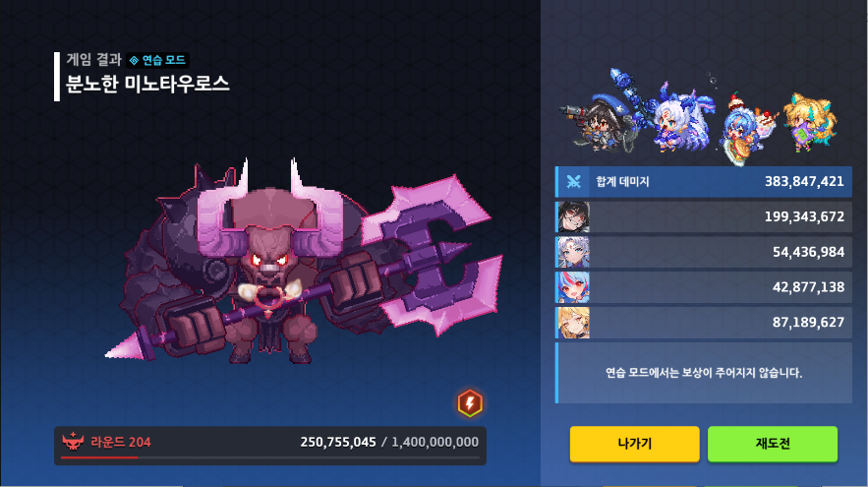Click the 199,343,672 damage row
Image resolution: width=868 pixels, height=487 pixels.
704,216
